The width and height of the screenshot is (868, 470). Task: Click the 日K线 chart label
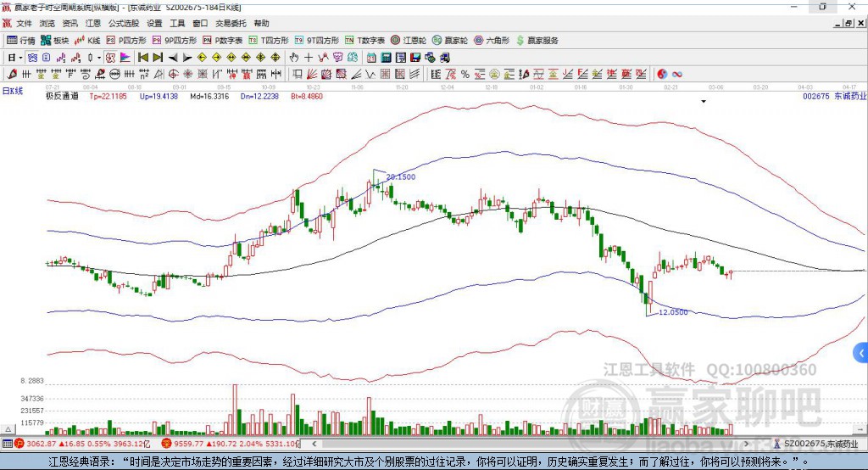(x=13, y=91)
